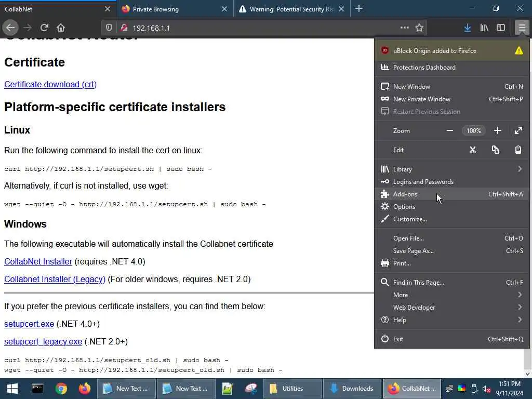
Task: Click the muted volume tray icon
Action: point(486,389)
